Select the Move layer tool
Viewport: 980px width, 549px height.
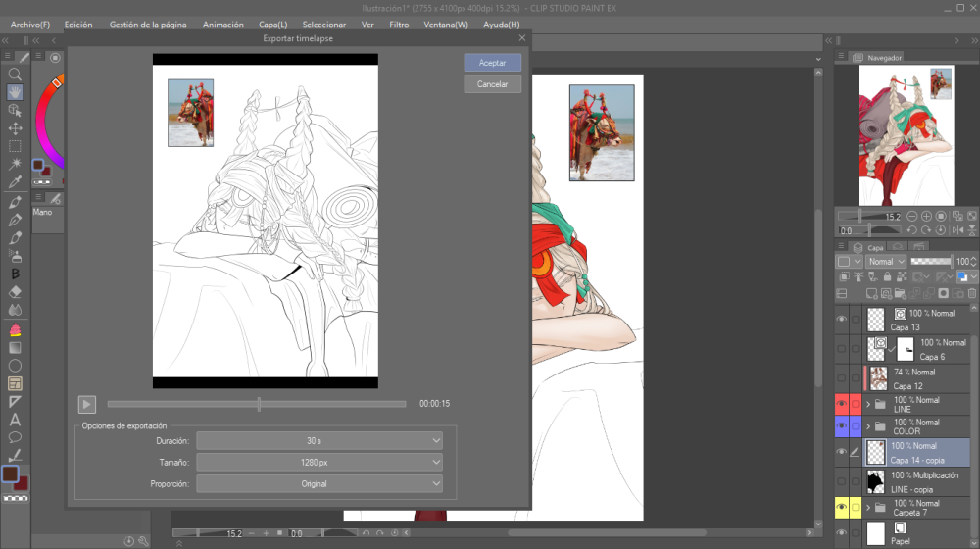tap(15, 128)
